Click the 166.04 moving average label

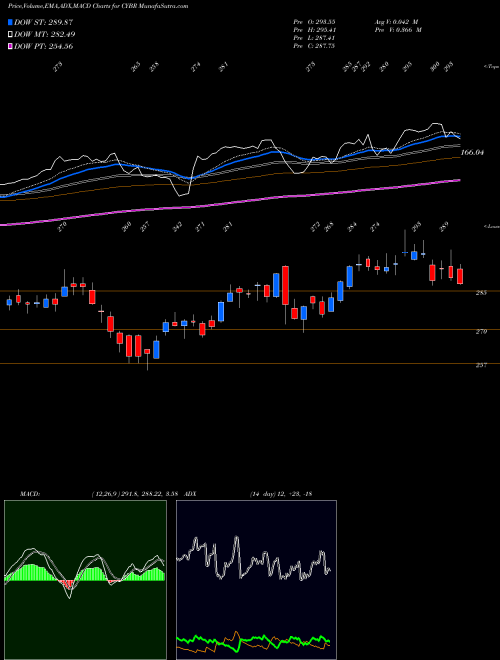tap(472, 152)
